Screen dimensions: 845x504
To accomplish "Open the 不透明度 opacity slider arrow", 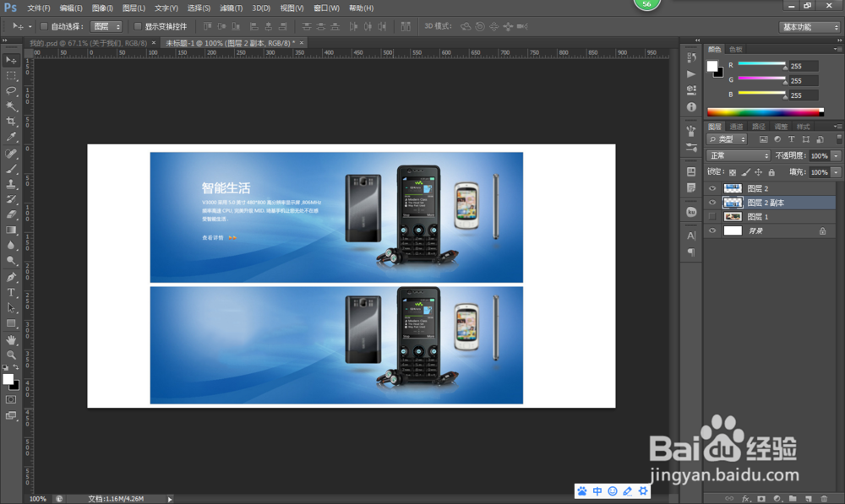I will click(x=836, y=155).
